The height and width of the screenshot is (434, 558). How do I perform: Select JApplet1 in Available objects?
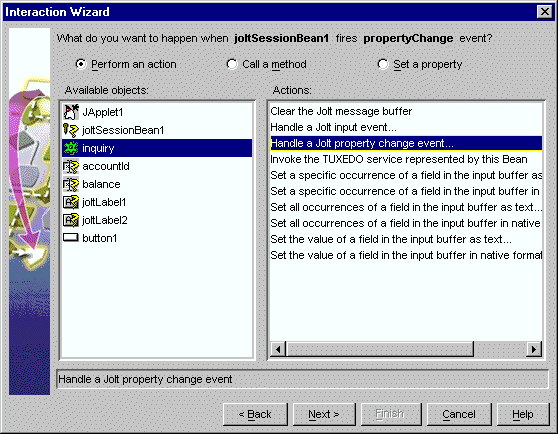157,112
